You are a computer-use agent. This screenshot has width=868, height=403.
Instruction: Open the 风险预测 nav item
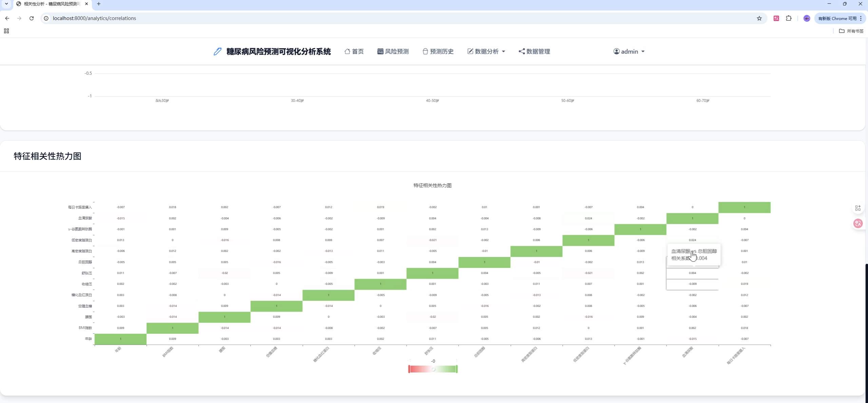point(393,52)
